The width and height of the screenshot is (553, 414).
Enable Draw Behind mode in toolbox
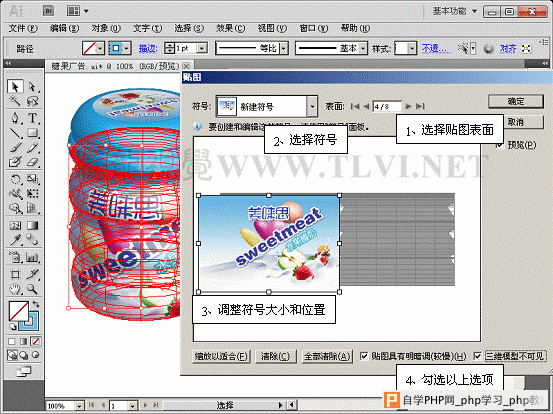24,355
